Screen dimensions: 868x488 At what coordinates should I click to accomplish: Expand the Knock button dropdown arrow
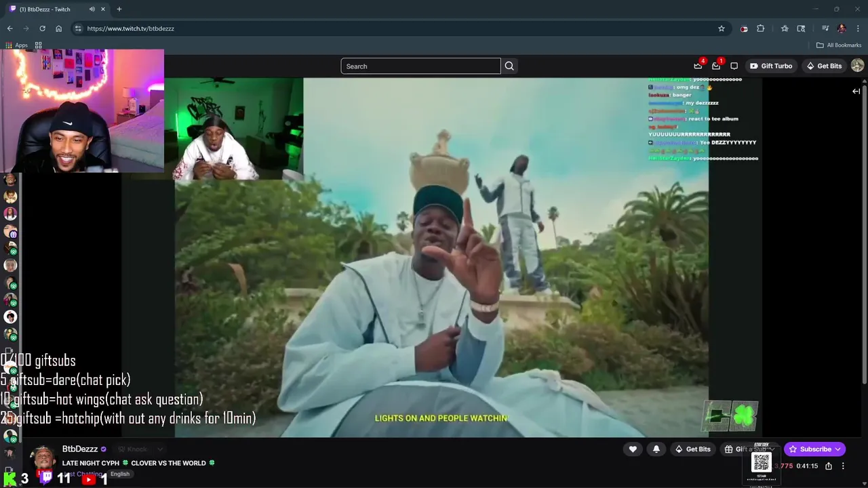point(160,449)
